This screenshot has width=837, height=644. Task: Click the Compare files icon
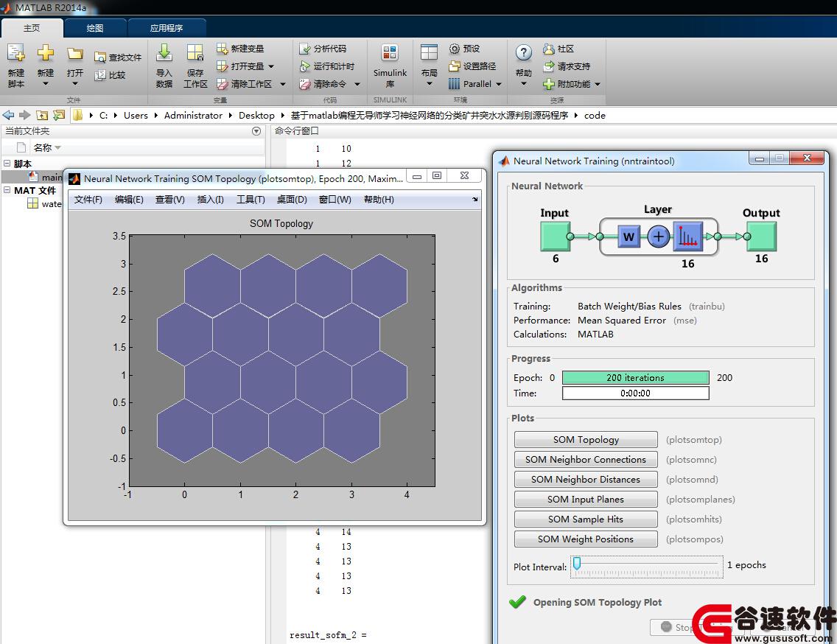(x=99, y=74)
